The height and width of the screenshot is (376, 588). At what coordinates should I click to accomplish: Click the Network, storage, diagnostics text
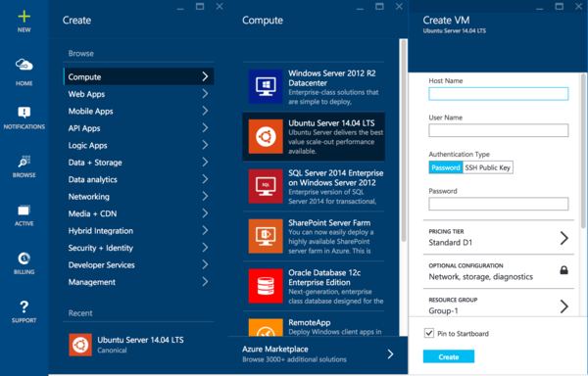click(481, 277)
